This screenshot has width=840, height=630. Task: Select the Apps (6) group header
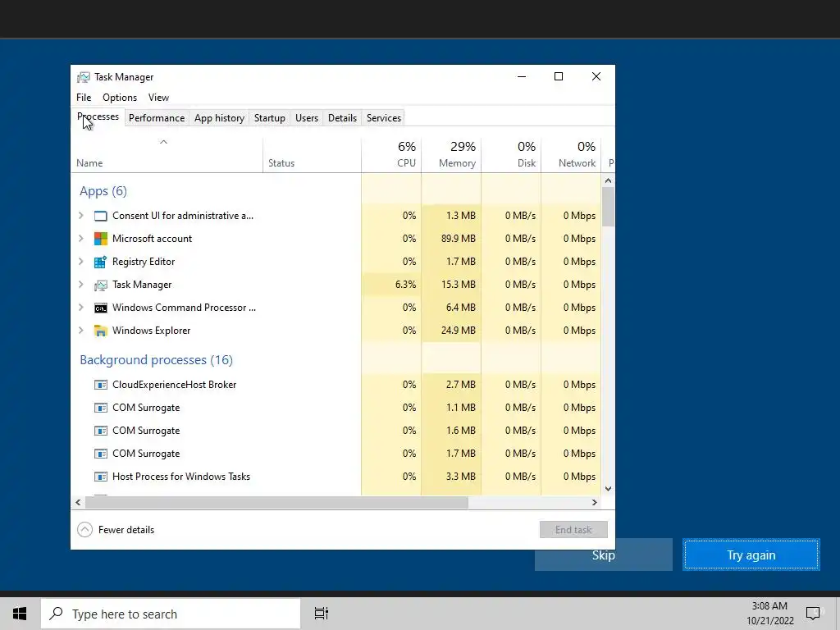click(103, 191)
